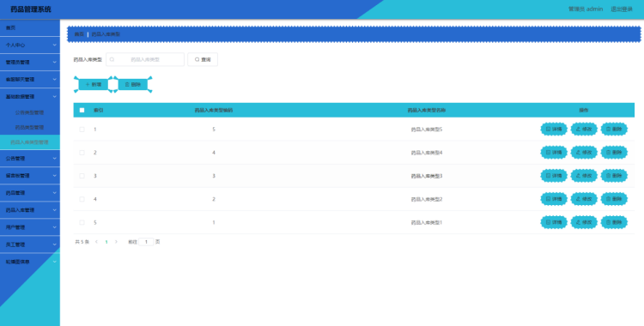Open the 首页 item in sidebar
644x326 pixels.
(30, 28)
